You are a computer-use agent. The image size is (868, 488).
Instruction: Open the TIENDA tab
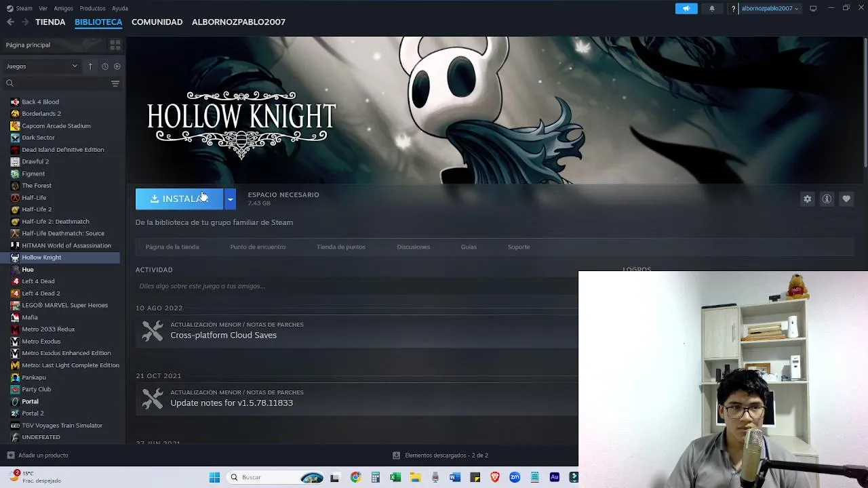click(50, 22)
